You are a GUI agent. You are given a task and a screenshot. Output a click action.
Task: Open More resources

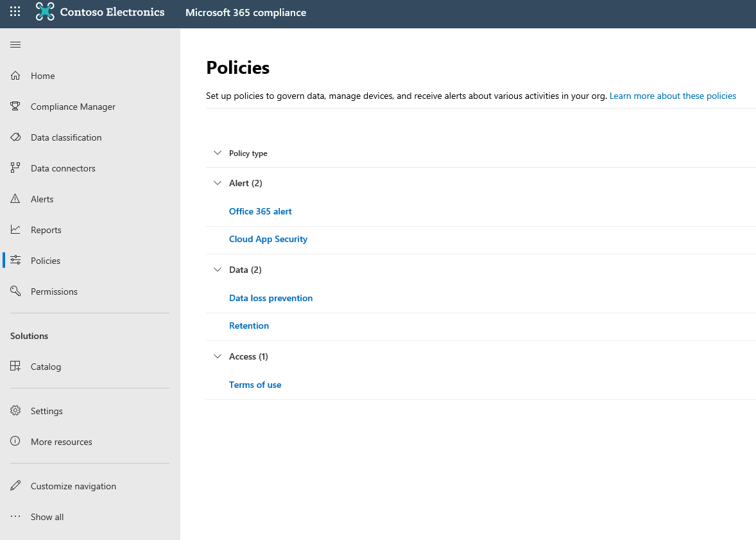[60, 441]
